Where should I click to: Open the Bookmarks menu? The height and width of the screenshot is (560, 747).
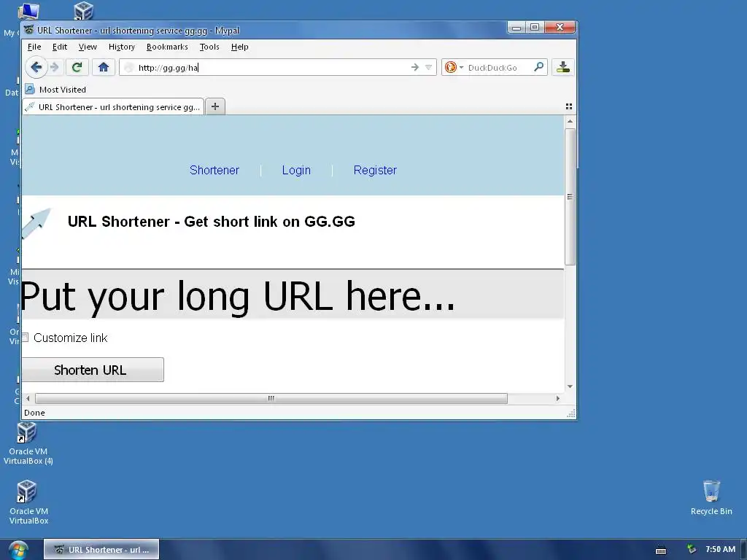167,47
